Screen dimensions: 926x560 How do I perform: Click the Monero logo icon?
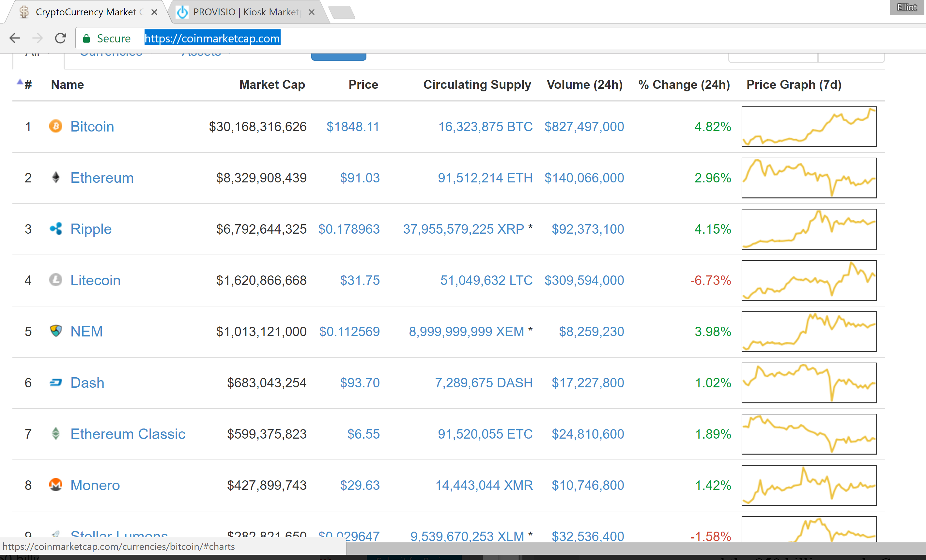coord(55,485)
